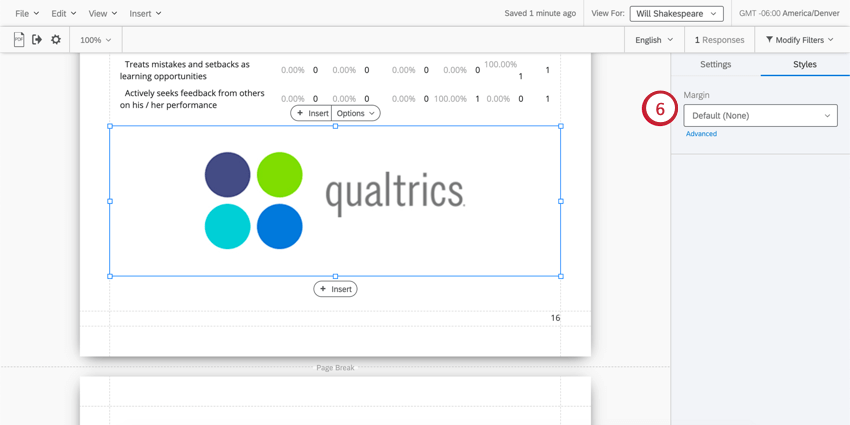Open report settings gear icon
This screenshot has height=425, width=850.
point(56,40)
